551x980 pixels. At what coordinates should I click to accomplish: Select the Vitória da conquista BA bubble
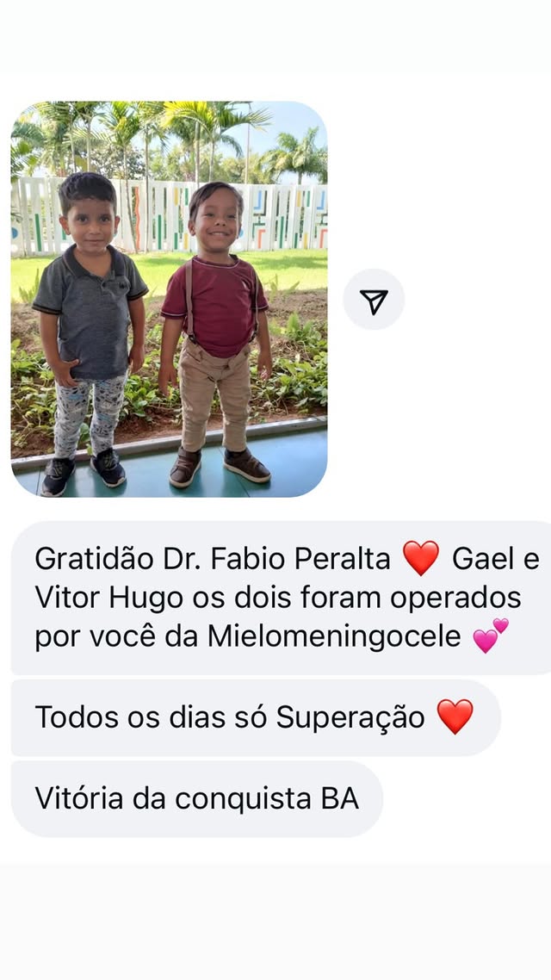[x=197, y=799]
